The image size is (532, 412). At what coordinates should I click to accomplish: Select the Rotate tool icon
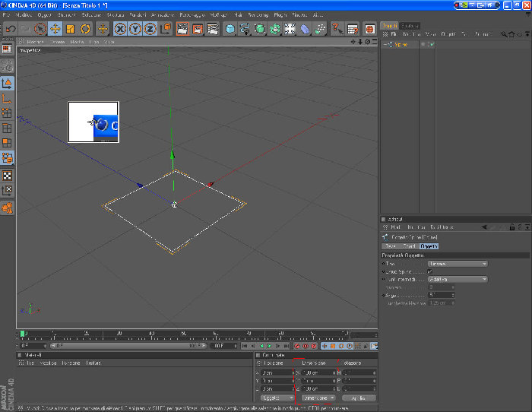coord(85,29)
